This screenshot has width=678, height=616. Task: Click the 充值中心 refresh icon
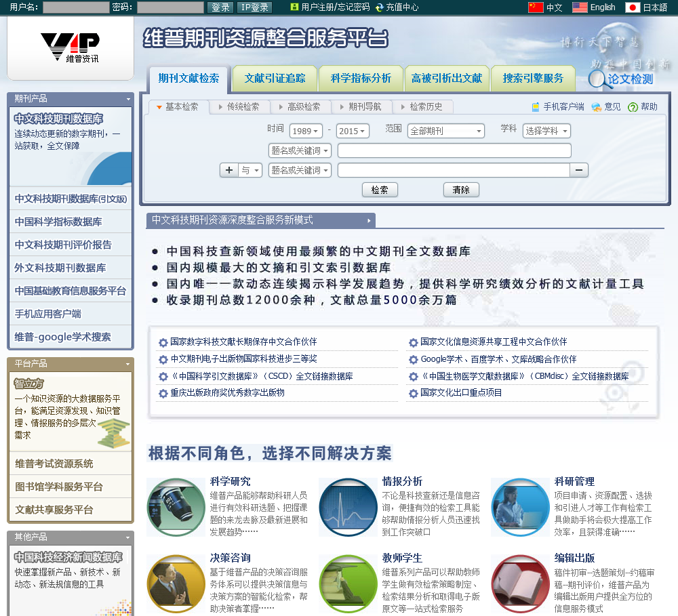pyautogui.click(x=379, y=7)
